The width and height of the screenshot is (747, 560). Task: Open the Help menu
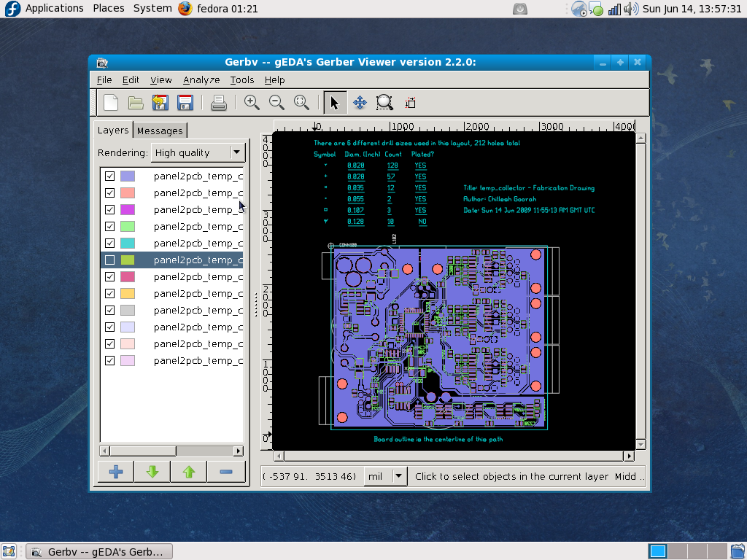pos(274,80)
